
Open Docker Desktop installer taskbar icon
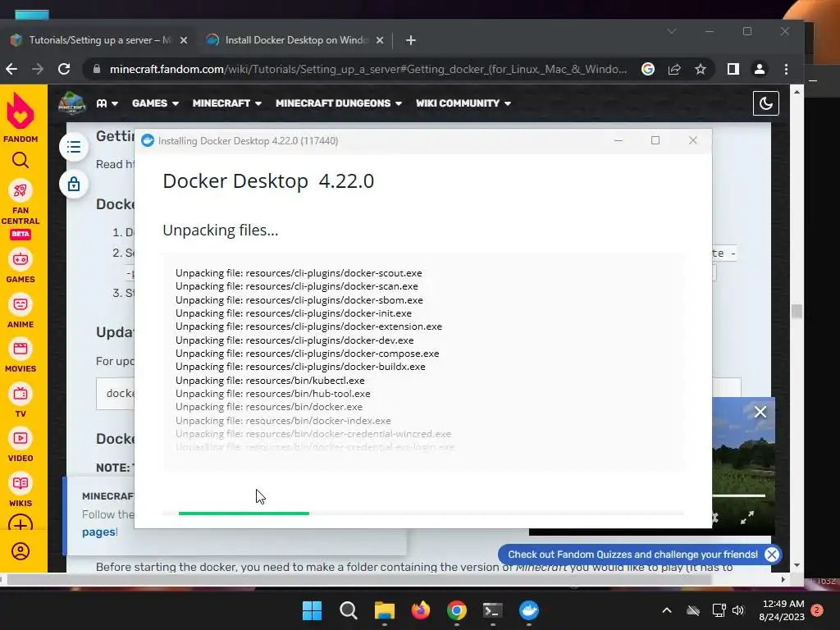529,610
